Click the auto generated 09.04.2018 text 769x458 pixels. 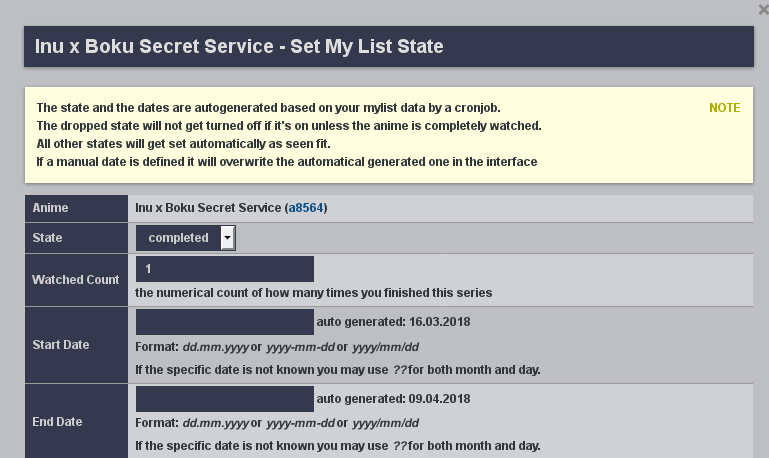click(393, 398)
